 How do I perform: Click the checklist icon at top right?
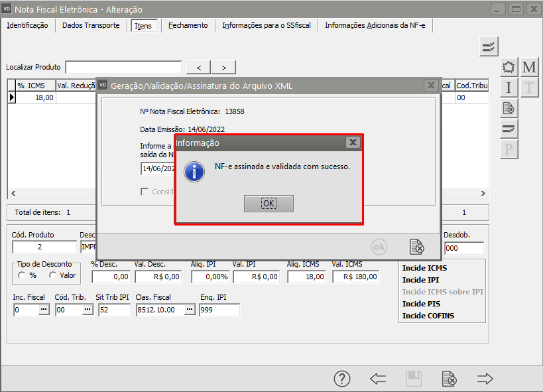point(489,46)
